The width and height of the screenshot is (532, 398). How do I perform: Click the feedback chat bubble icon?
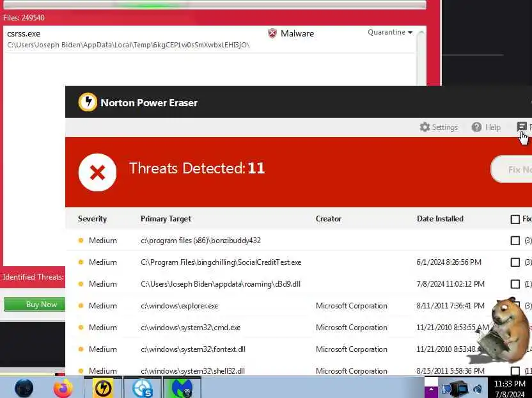pyautogui.click(x=522, y=127)
